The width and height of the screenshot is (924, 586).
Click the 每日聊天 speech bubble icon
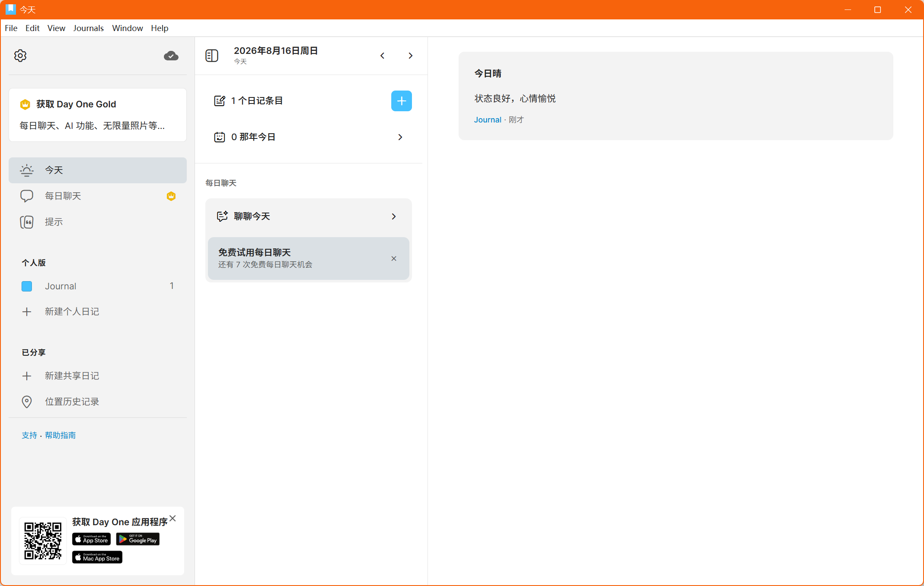click(27, 196)
